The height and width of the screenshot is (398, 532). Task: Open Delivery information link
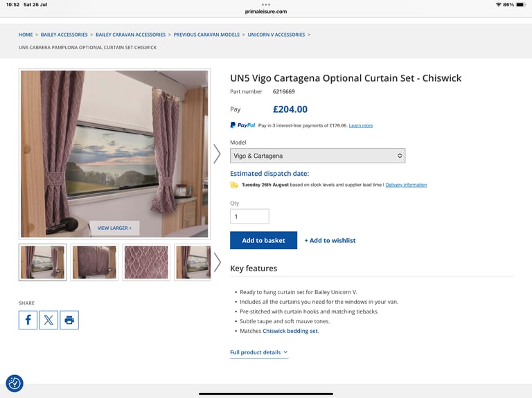[x=406, y=185]
